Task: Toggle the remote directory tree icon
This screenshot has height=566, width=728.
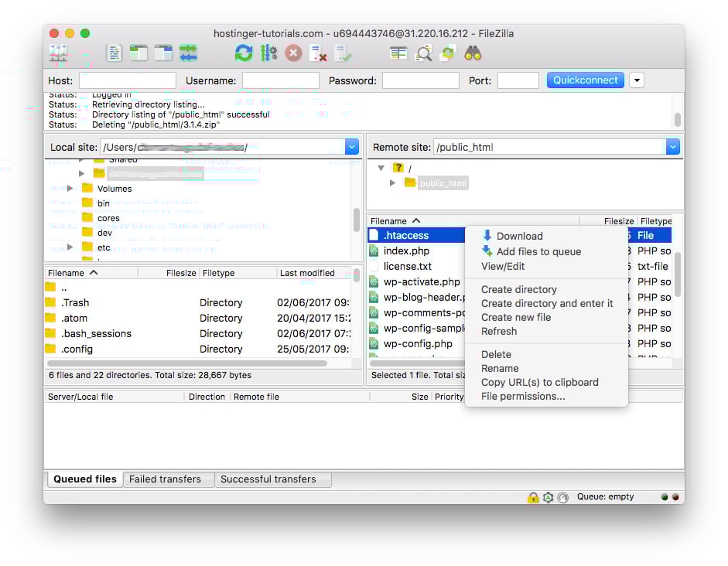Action: click(163, 53)
